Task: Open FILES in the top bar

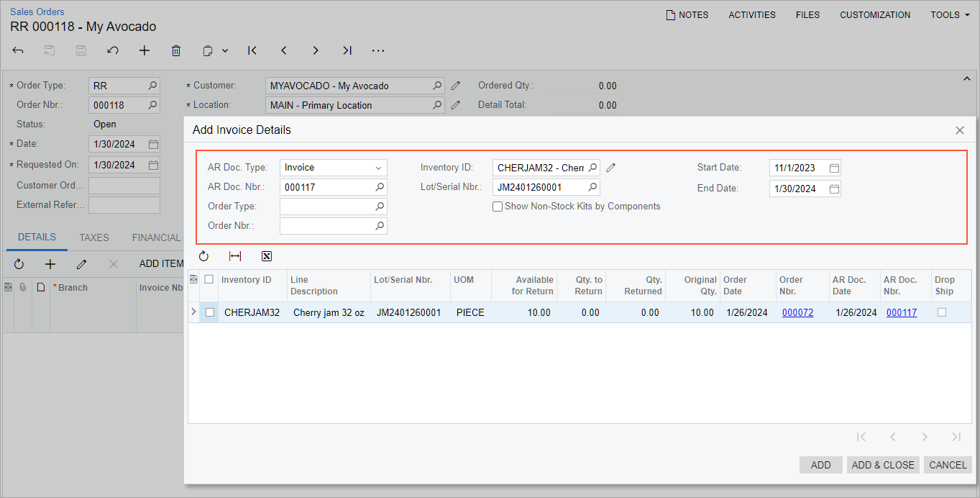Action: point(807,14)
